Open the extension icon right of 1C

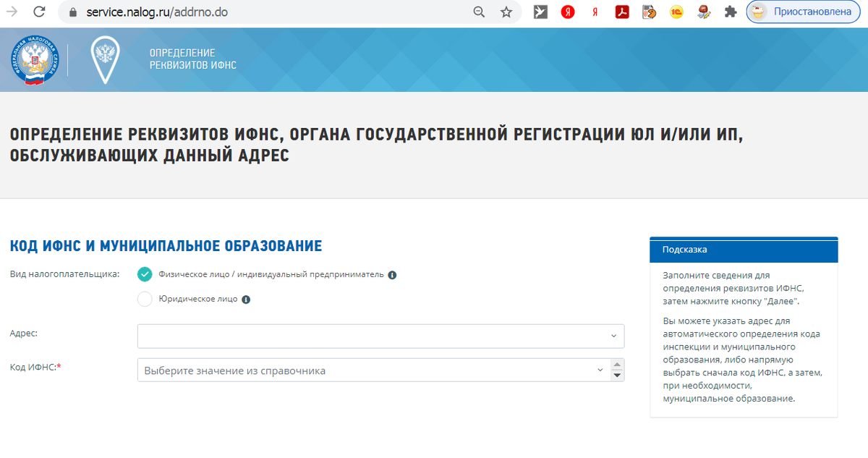tap(703, 12)
